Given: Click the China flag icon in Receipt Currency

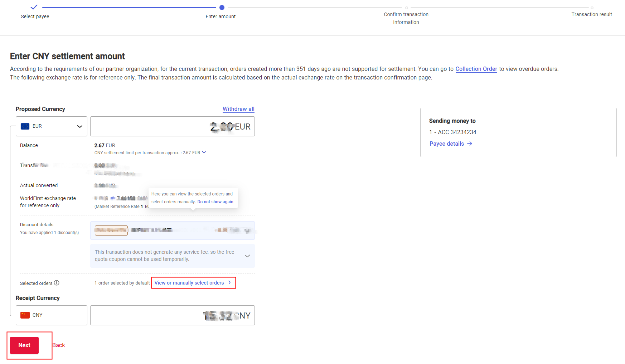Looking at the screenshot, I should (x=25, y=315).
